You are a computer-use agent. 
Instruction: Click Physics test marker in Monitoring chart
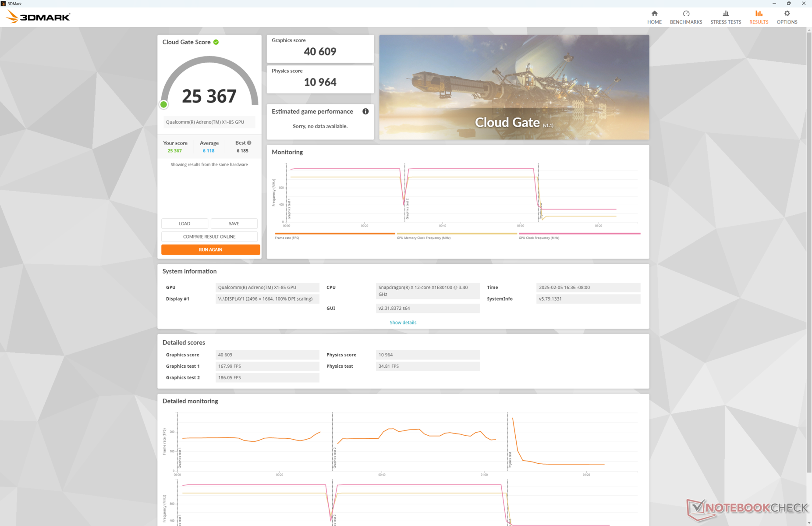tap(541, 211)
